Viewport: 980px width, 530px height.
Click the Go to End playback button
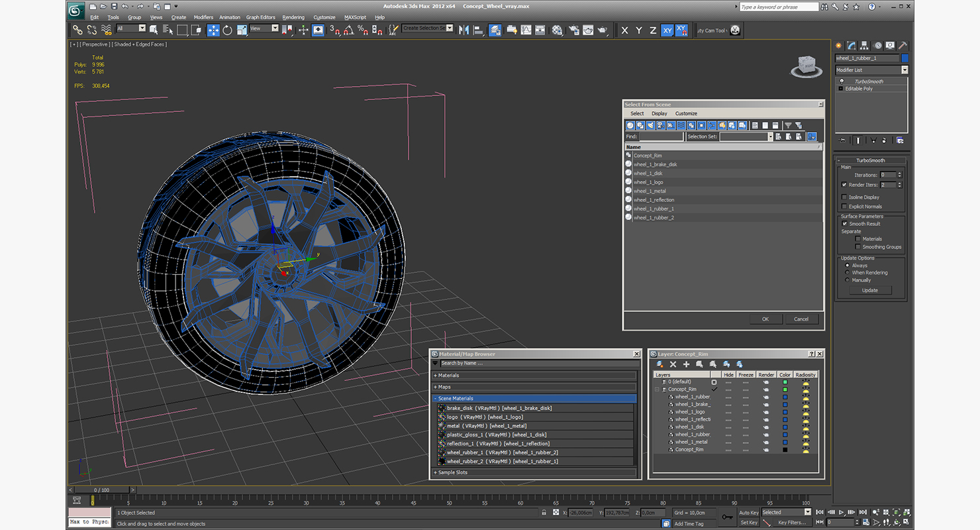click(x=863, y=512)
